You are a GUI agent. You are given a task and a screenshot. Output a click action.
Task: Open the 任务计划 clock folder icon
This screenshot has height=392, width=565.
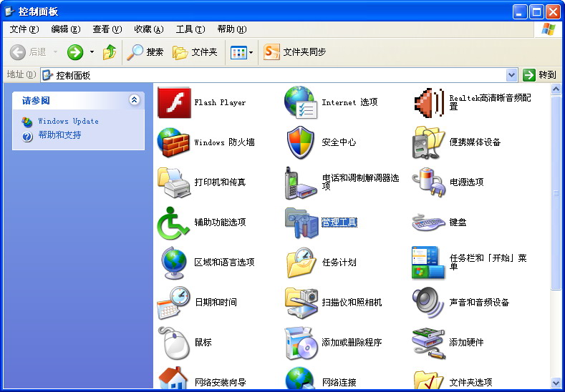tap(301, 263)
